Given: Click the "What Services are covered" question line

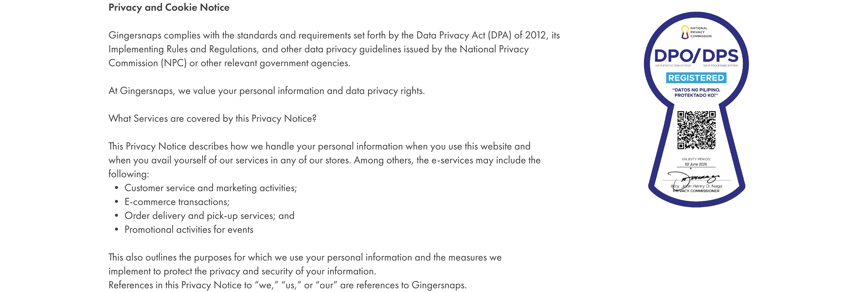Looking at the screenshot, I should (x=212, y=119).
